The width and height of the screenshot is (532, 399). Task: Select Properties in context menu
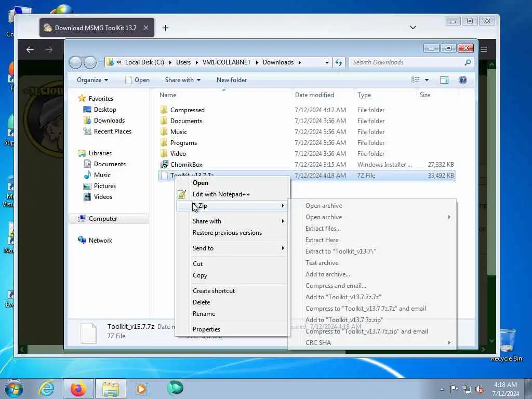coord(206,329)
